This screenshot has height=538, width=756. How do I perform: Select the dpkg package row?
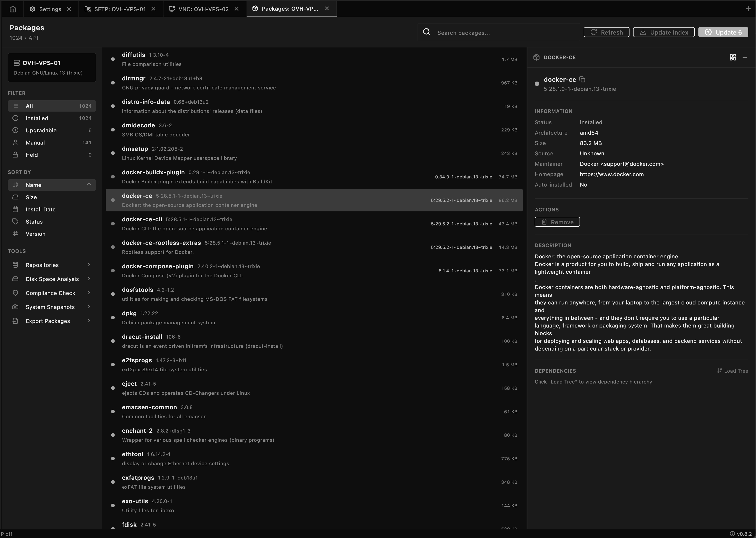point(314,318)
